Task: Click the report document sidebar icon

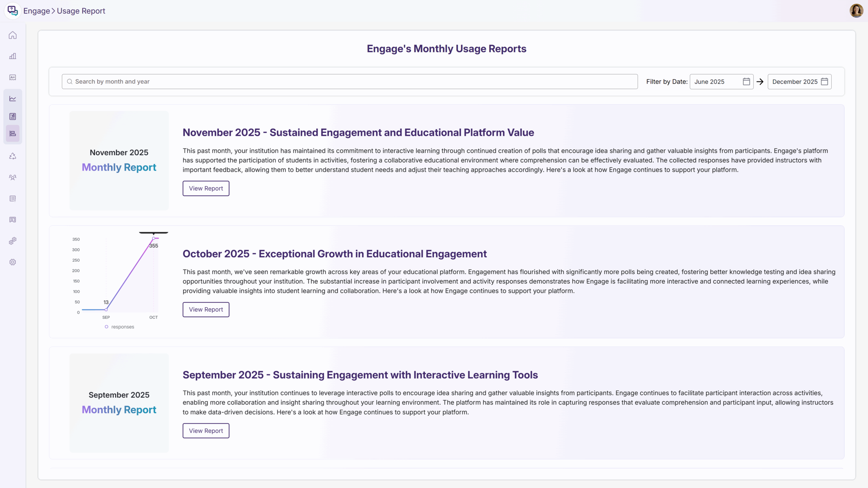Action: [x=13, y=117]
